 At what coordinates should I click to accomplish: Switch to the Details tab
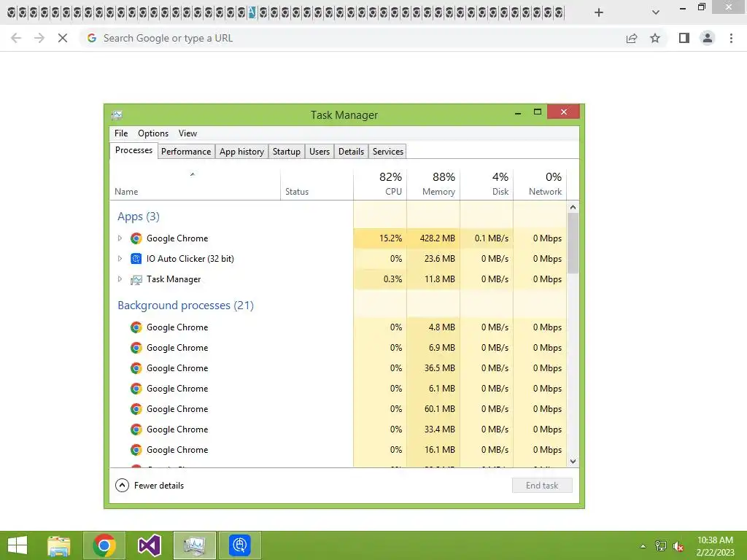351,152
